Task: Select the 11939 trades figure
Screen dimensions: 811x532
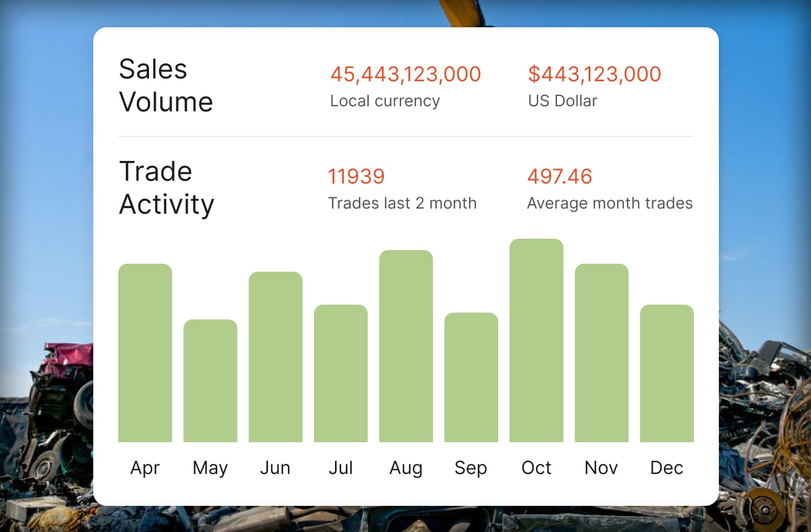Action: (356, 176)
